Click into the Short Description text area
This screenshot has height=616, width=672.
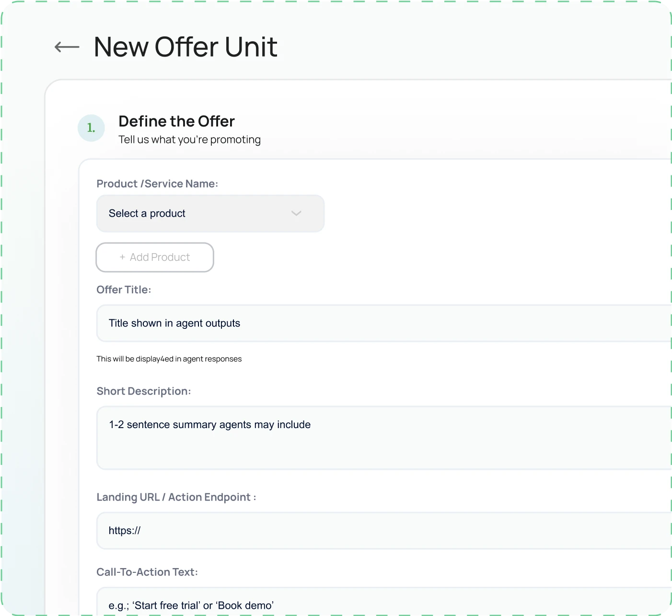[383, 438]
